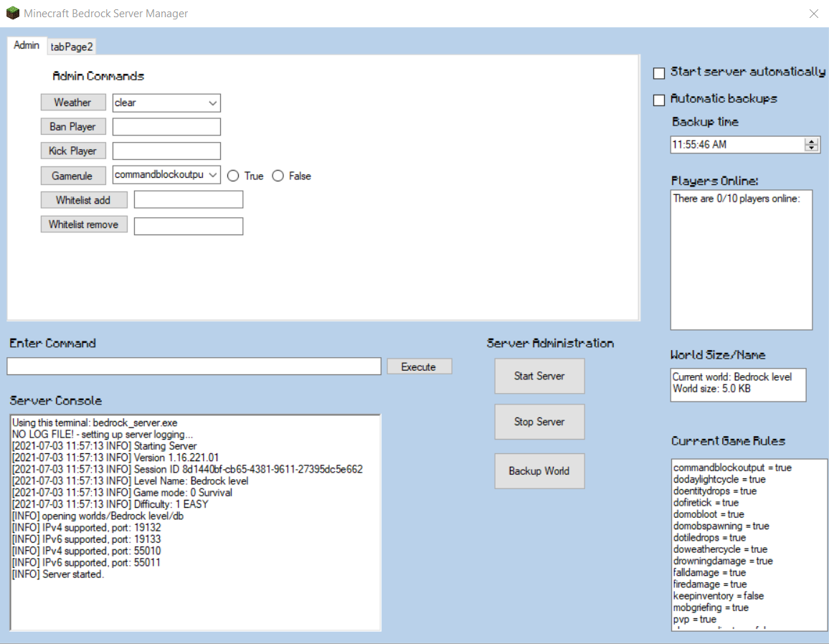Image resolution: width=829 pixels, height=644 pixels.
Task: Close the Minecraft Bedrock Server Manager window
Action: [x=814, y=13]
